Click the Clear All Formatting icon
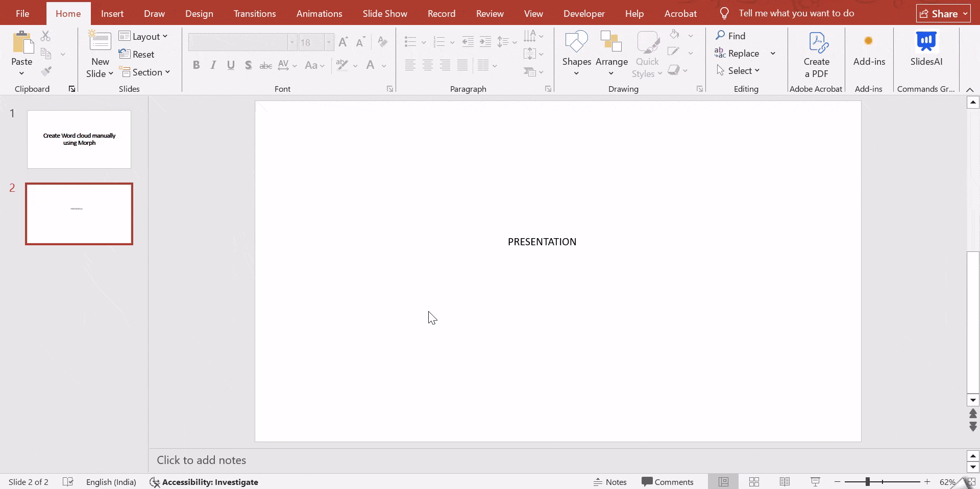 click(383, 42)
